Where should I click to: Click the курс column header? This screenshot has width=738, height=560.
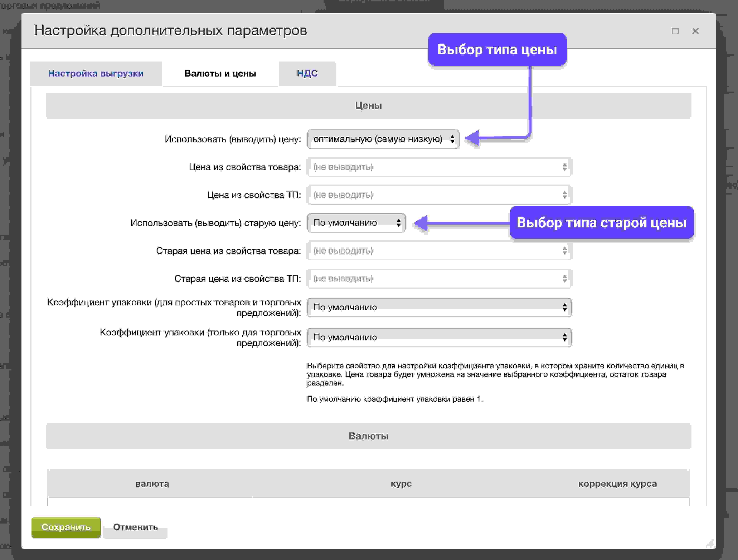[401, 484]
